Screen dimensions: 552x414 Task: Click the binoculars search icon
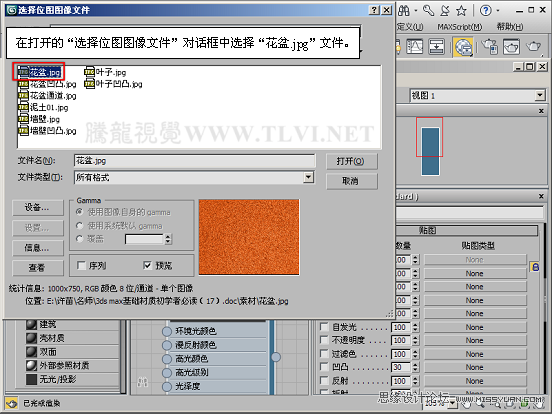click(404, 11)
